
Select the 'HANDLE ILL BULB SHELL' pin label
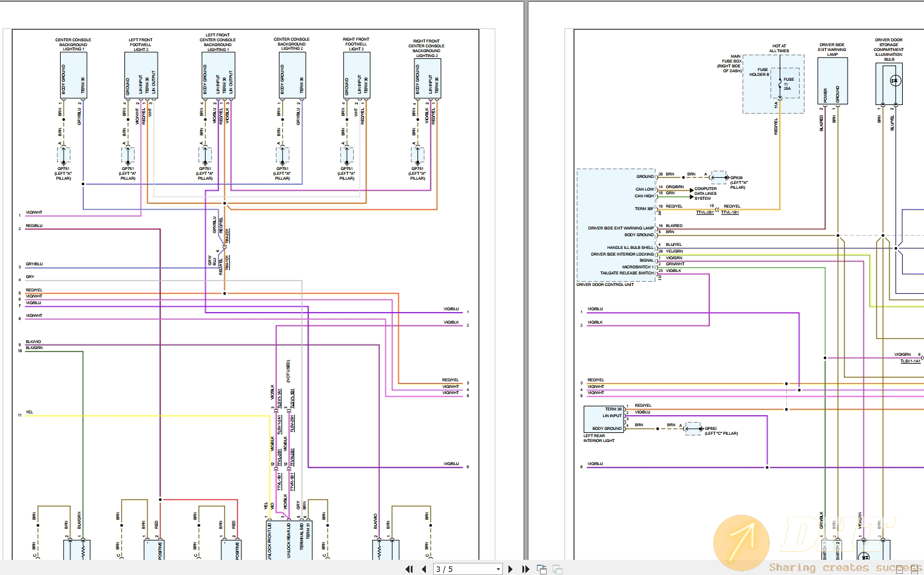(630, 247)
